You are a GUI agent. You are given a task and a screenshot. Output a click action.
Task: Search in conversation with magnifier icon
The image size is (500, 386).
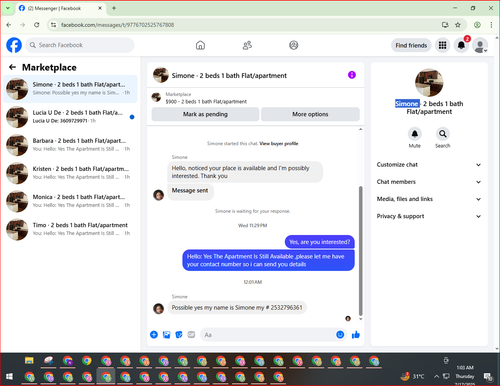[443, 134]
